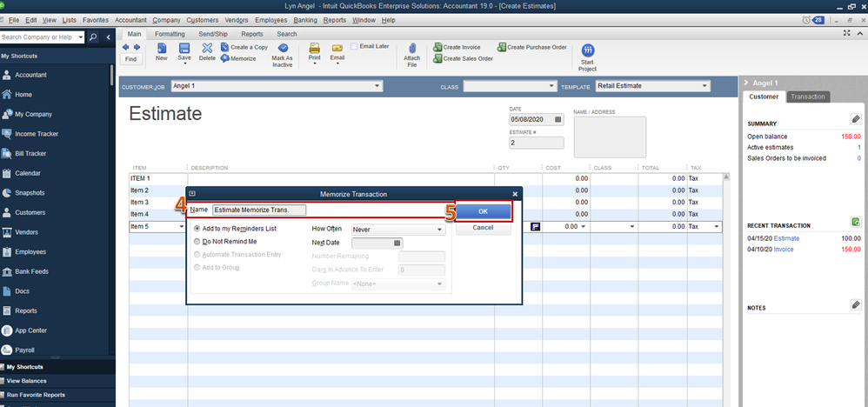Image resolution: width=868 pixels, height=407 pixels.
Task: Click the Print icon
Action: click(x=315, y=48)
